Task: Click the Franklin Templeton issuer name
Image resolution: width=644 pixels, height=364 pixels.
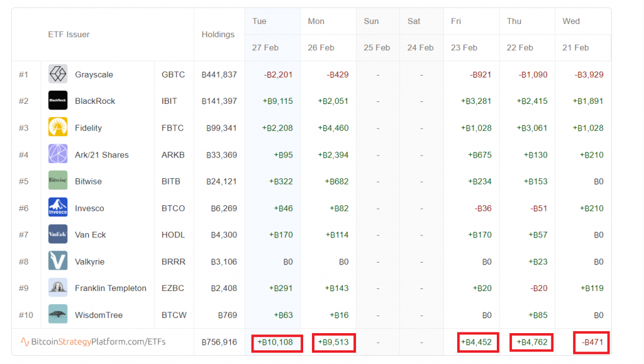Action: (111, 288)
